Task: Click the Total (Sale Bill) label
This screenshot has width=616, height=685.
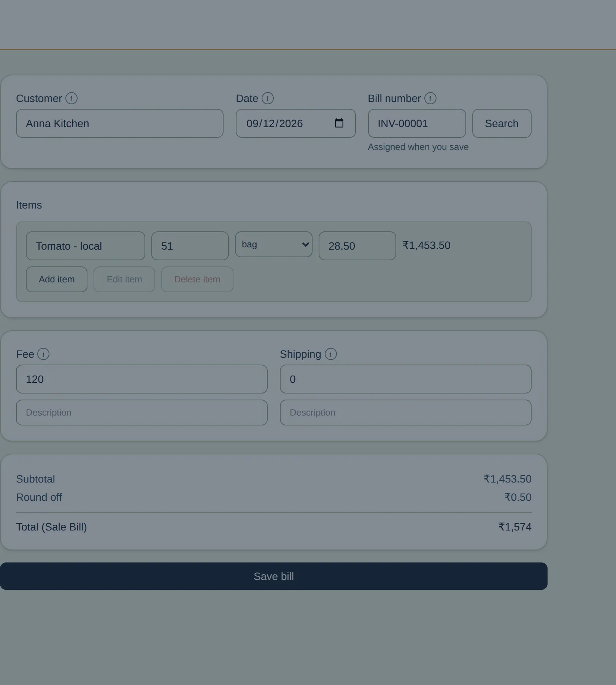Action: (x=51, y=527)
